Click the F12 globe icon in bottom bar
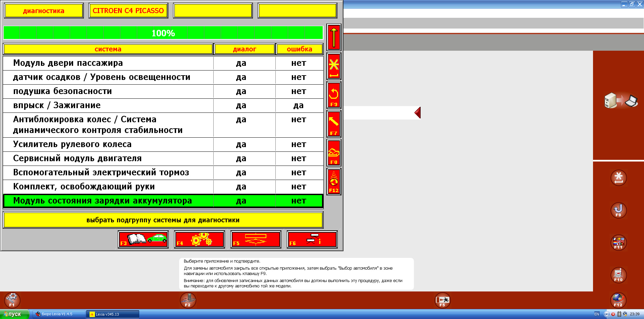Viewport: 644px width, 319px height. coord(618,300)
